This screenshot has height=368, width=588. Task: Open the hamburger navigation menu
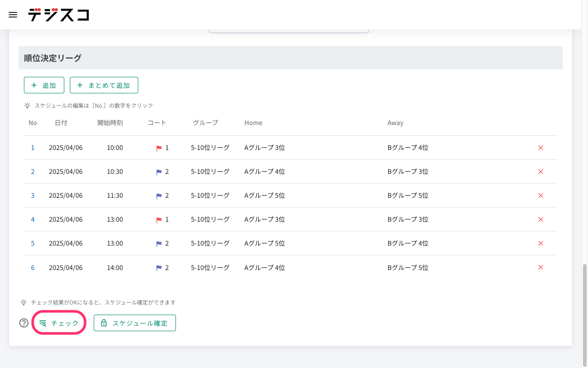(x=12, y=15)
